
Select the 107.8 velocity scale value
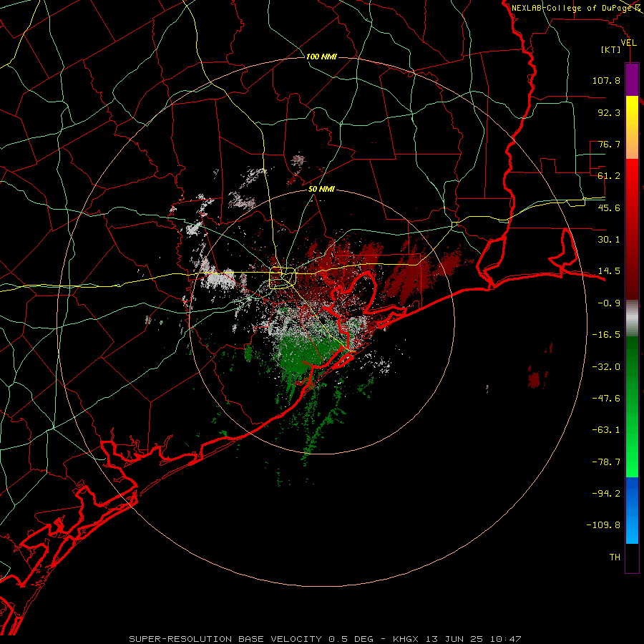(x=606, y=80)
